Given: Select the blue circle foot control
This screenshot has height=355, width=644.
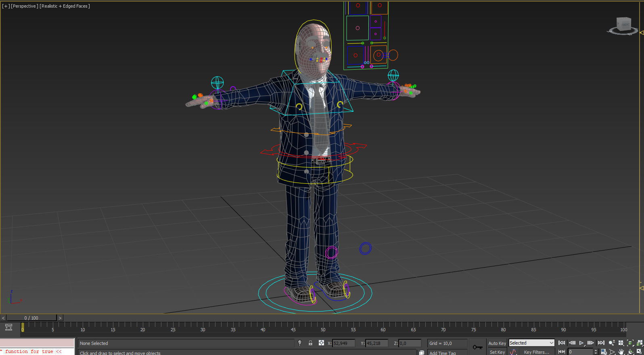Looking at the screenshot, I should [365, 248].
